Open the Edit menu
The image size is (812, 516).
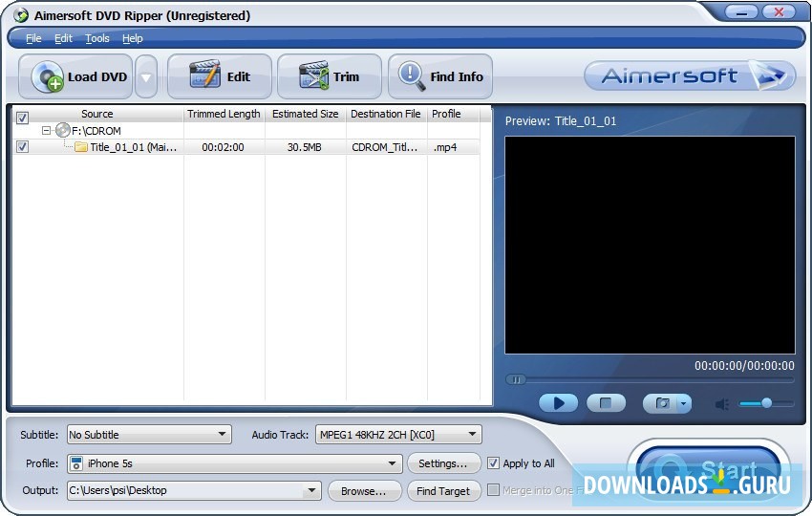(63, 38)
